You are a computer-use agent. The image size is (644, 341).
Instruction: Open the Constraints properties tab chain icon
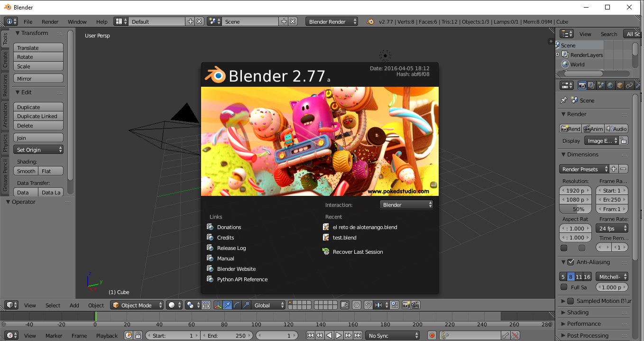(x=629, y=85)
